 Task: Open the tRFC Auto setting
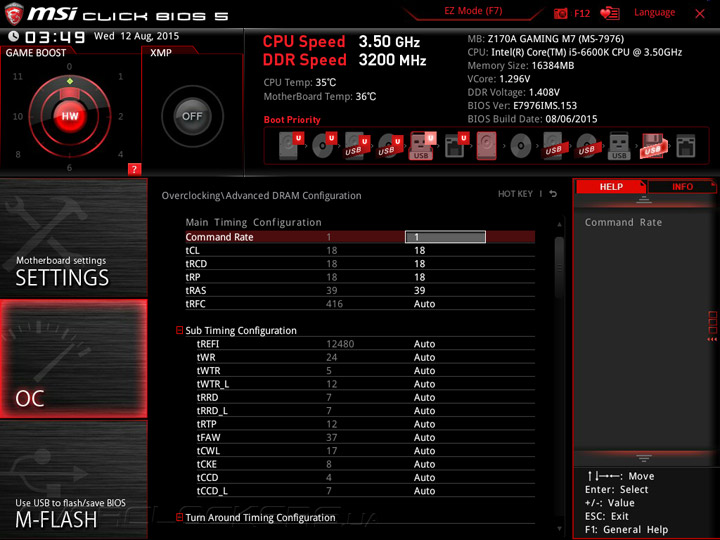(424, 304)
